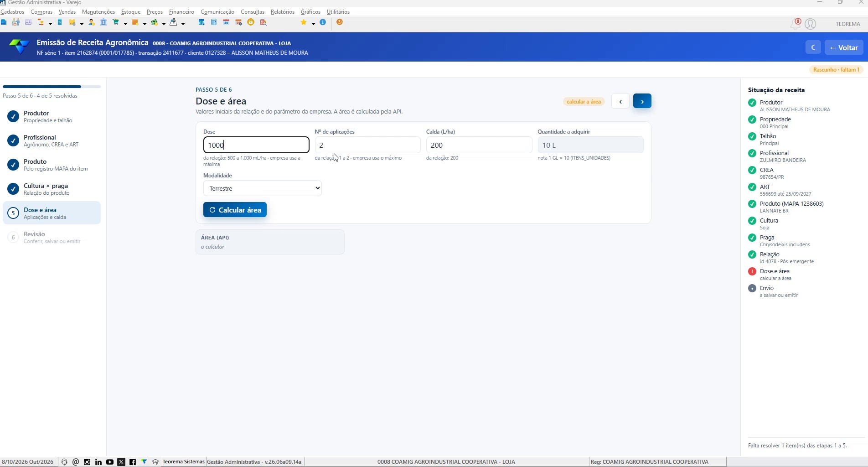Open the Relatórios menu
The height and width of the screenshot is (467, 868).
(x=283, y=12)
